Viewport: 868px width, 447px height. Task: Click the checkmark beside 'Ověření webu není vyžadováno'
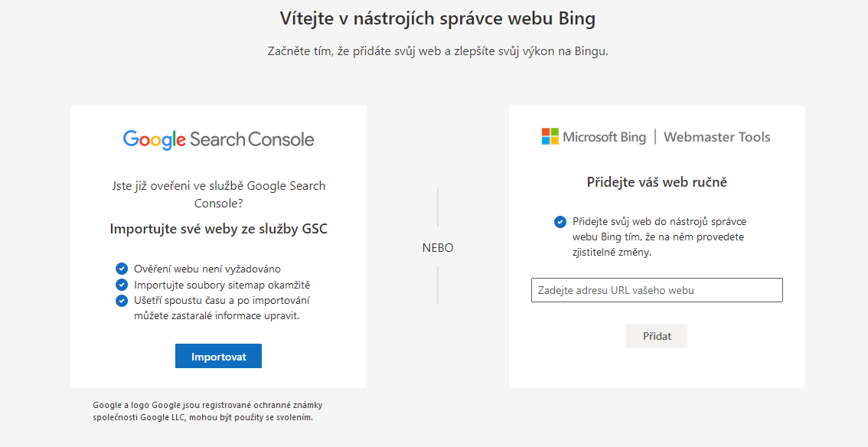click(x=122, y=269)
